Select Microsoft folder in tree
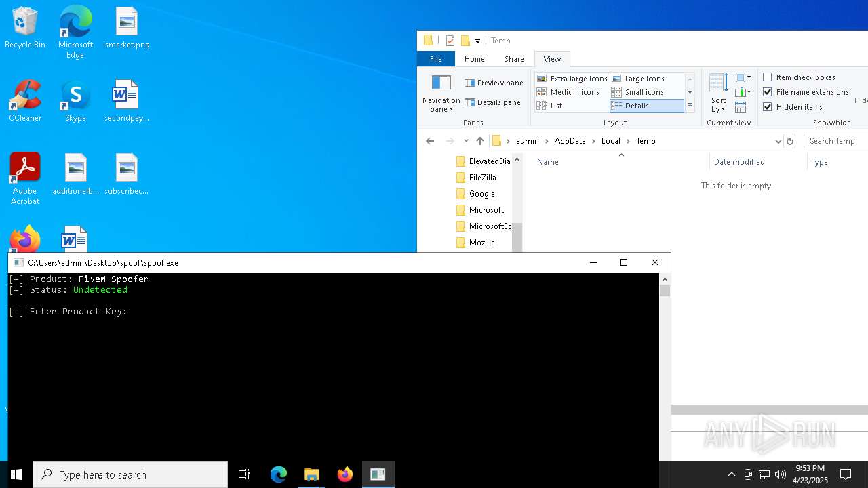Image resolution: width=868 pixels, height=488 pixels. click(x=480, y=210)
